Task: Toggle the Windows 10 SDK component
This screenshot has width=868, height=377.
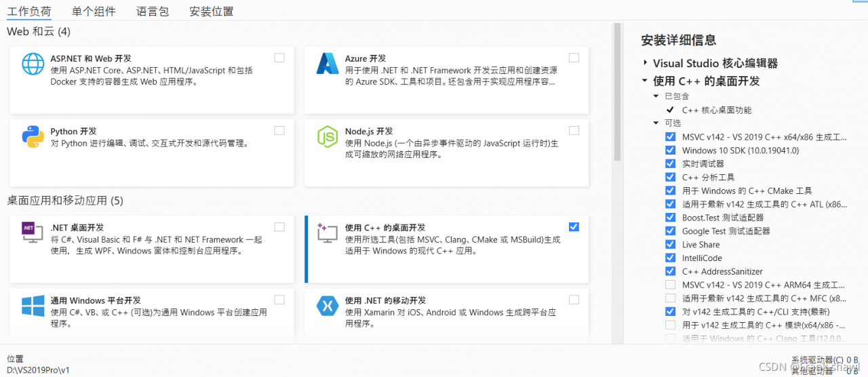Action: click(x=671, y=150)
